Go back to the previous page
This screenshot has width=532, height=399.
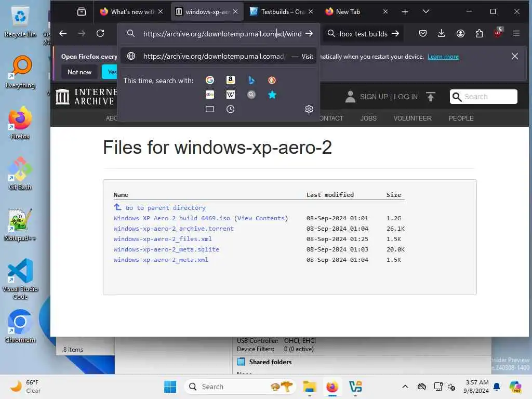click(63, 33)
